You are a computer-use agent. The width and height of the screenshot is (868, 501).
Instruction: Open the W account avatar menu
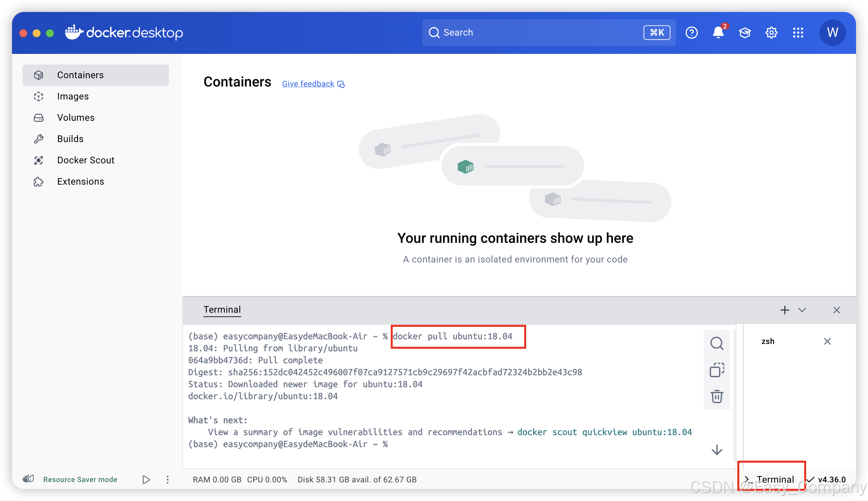pyautogui.click(x=832, y=33)
